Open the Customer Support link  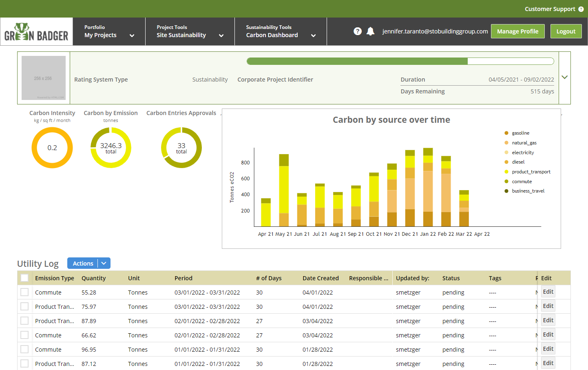(x=550, y=9)
